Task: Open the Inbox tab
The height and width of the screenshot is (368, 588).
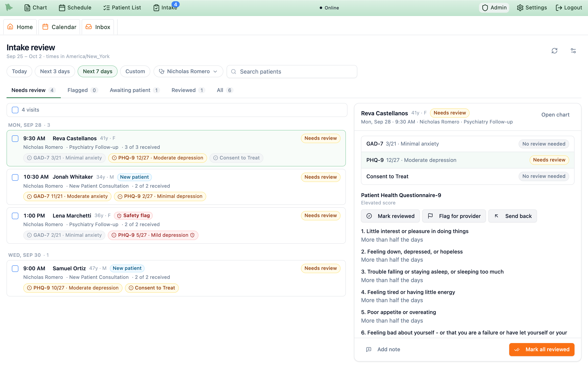Action: pyautogui.click(x=98, y=27)
